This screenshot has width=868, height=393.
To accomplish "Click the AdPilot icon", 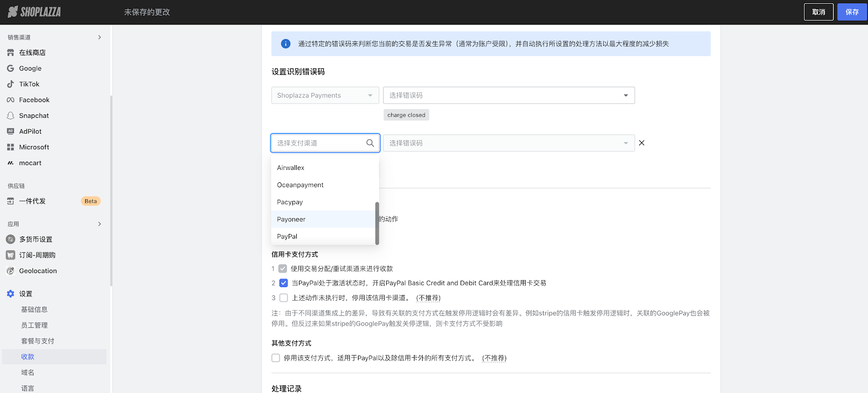I will coord(10,131).
